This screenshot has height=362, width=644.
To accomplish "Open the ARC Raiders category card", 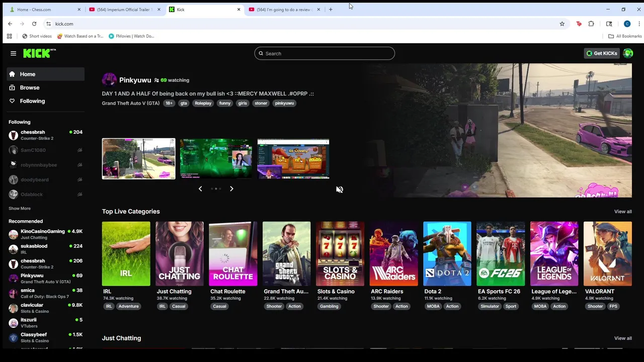I will 393,254.
